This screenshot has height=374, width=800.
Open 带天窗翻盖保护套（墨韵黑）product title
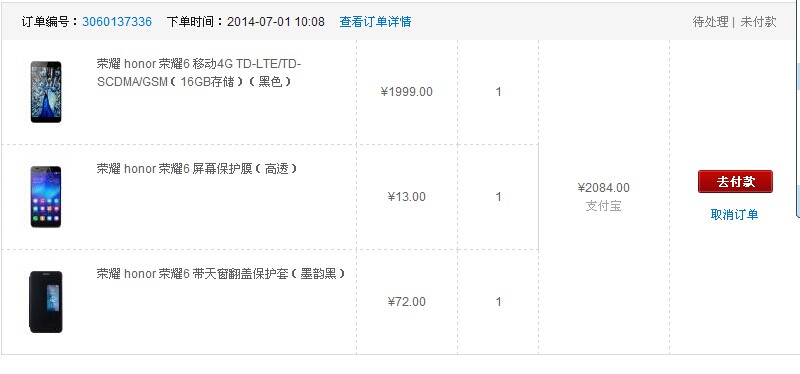(x=221, y=274)
